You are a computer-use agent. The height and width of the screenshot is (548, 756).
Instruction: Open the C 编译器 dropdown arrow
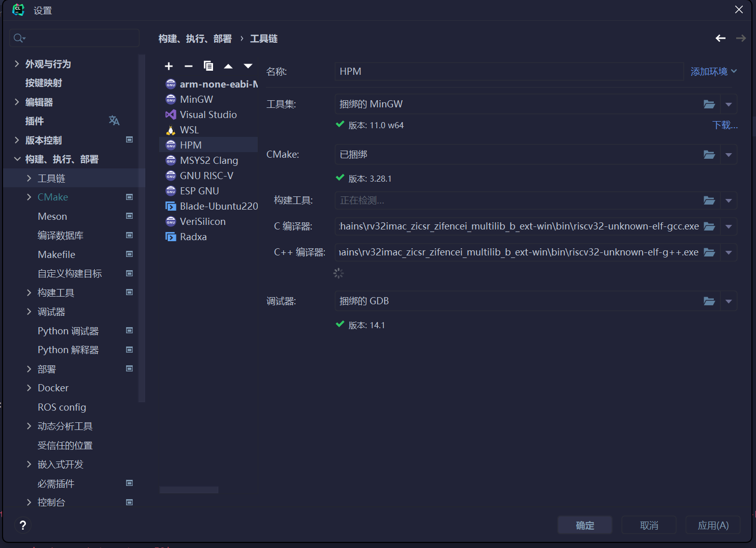(x=729, y=226)
